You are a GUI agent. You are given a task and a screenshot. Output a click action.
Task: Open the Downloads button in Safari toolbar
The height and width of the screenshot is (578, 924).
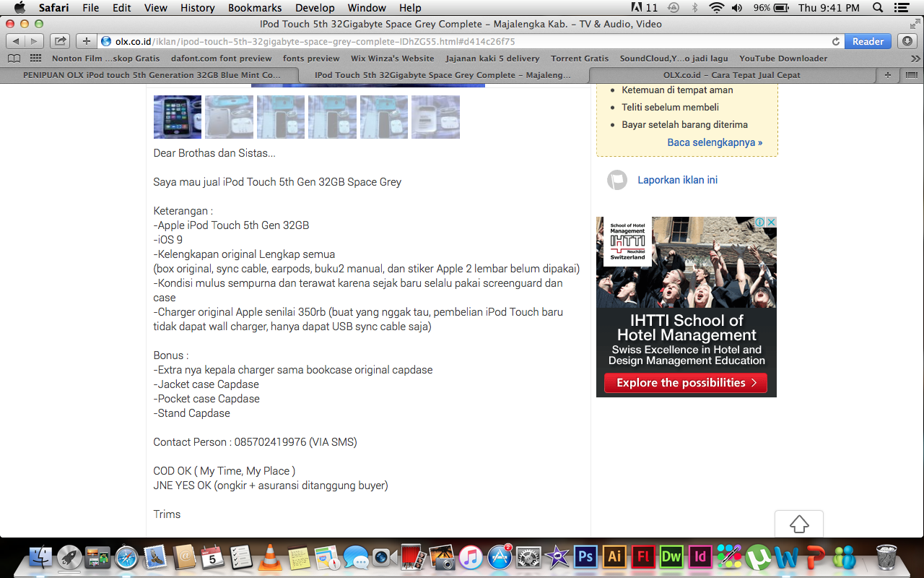click(908, 41)
